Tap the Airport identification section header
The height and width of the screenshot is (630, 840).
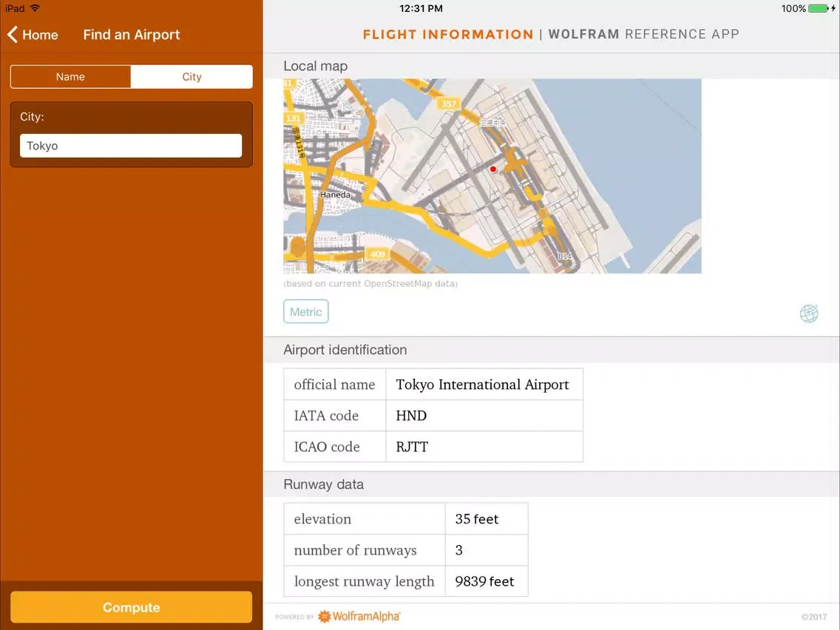pos(345,350)
